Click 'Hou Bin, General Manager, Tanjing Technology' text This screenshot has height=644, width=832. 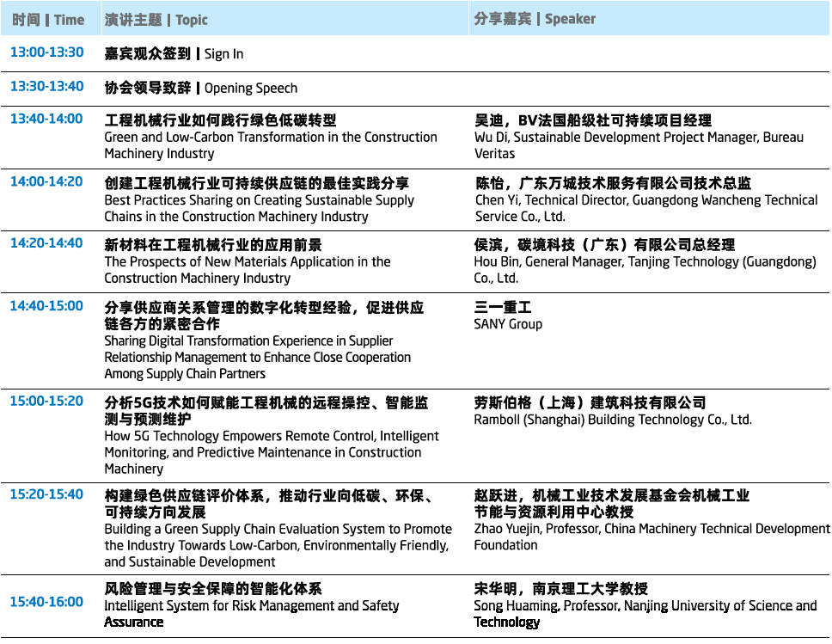click(608, 261)
